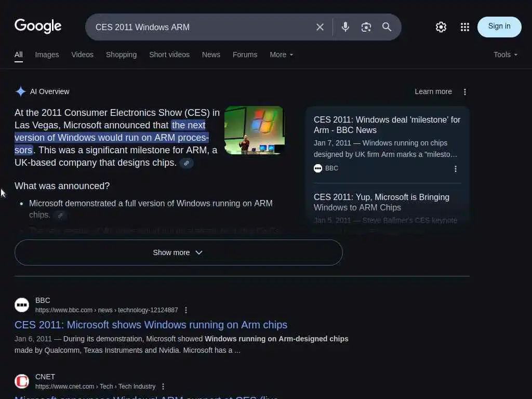Open three-dot menu beside BBC result URL
532x399 pixels.
[x=185, y=310]
